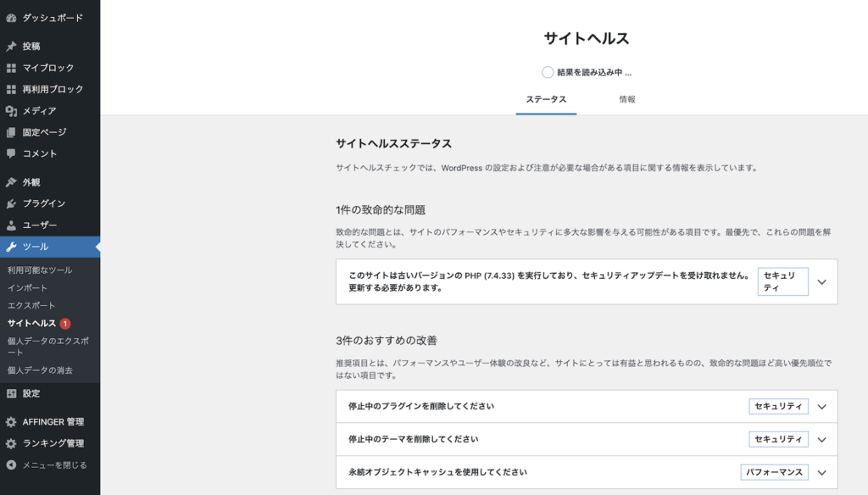Open 設定 from the sidebar
The image size is (868, 495).
point(14,394)
